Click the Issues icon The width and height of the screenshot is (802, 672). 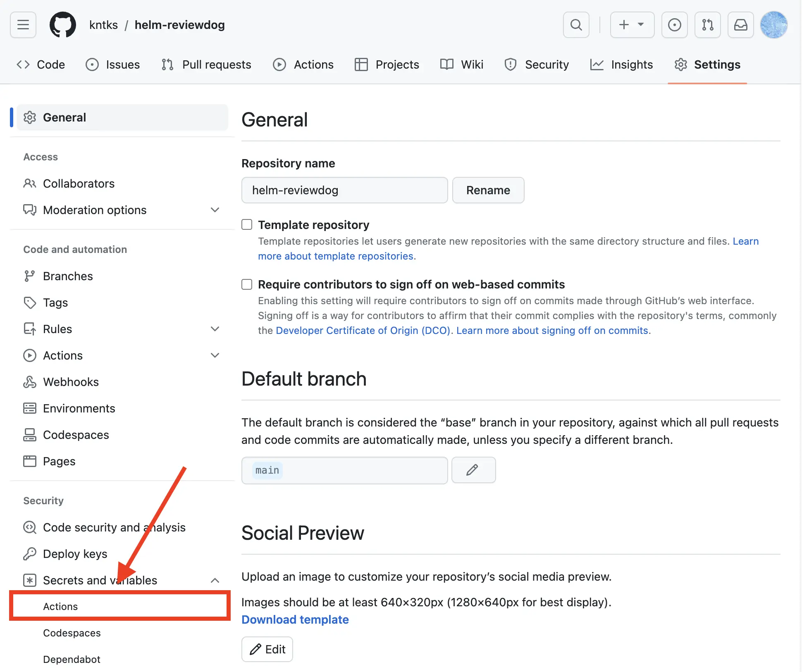pyautogui.click(x=93, y=64)
